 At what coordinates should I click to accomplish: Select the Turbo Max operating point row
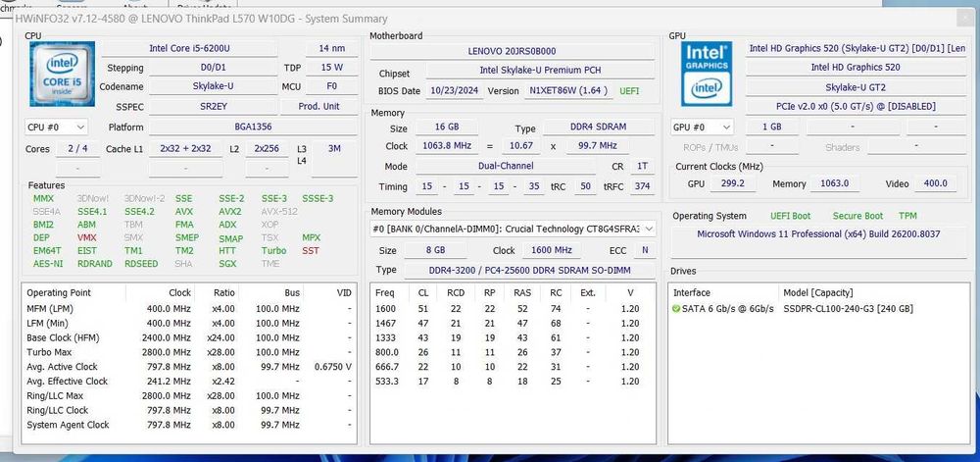(x=189, y=352)
